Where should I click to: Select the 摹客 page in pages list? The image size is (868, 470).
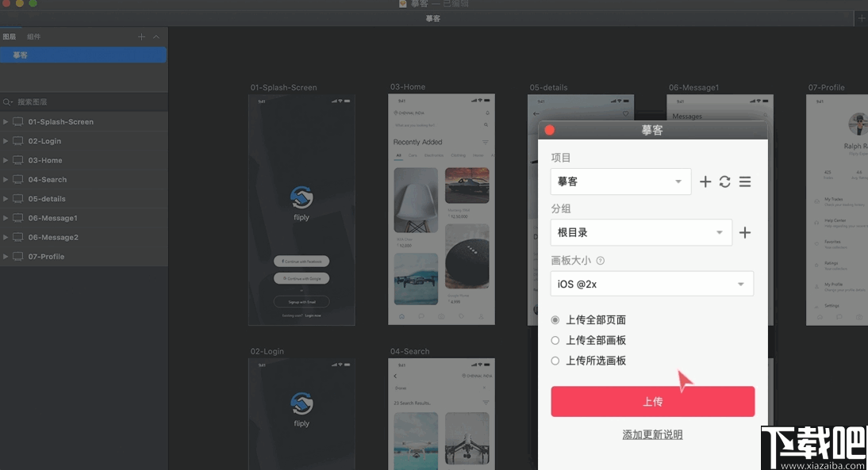(x=83, y=55)
